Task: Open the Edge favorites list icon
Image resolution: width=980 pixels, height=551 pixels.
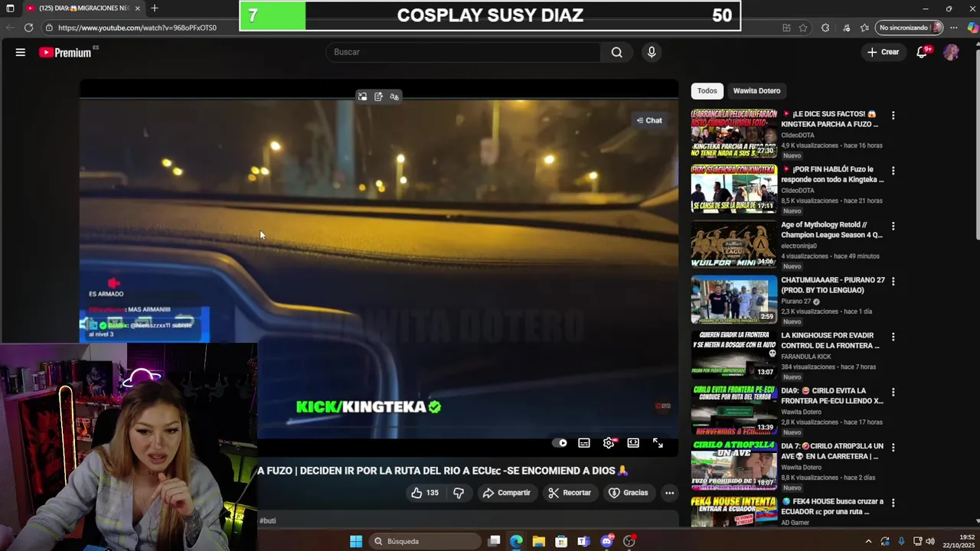Action: click(864, 28)
